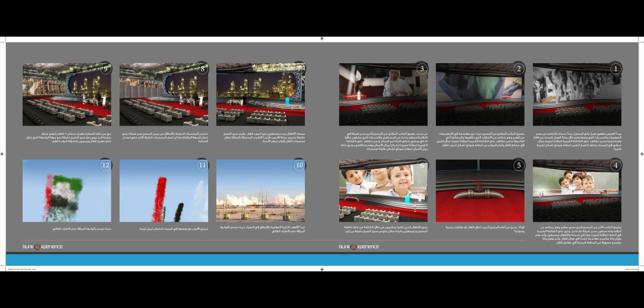The image size is (644, 308).
Task: Click the left page Blink Experience logo
Action: coord(43,246)
